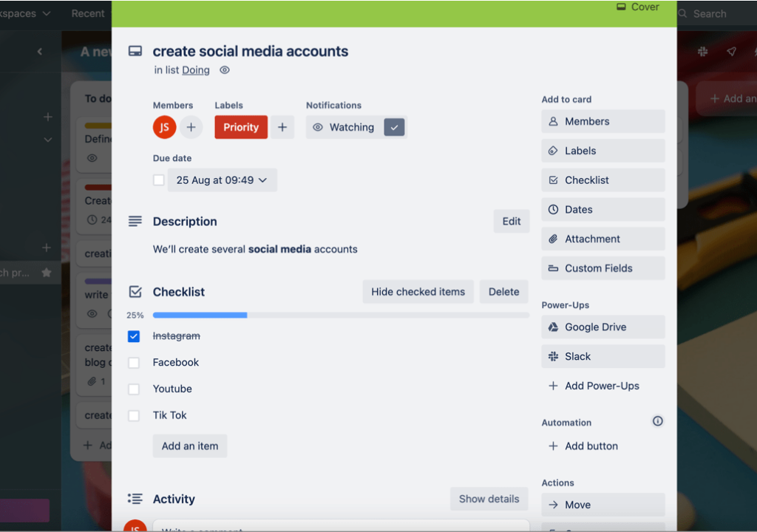This screenshot has width=757, height=532.
Task: Open Members from the Add to card panel
Action: [x=602, y=121]
